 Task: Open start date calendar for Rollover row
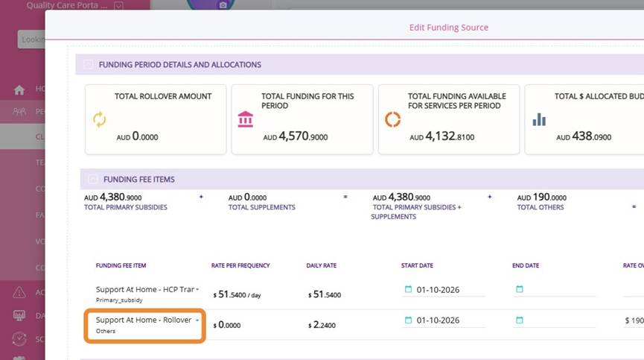coord(408,320)
